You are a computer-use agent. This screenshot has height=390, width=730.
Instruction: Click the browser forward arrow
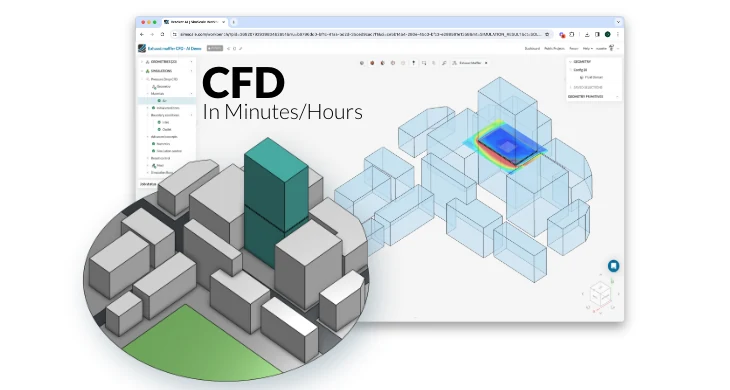click(x=152, y=34)
